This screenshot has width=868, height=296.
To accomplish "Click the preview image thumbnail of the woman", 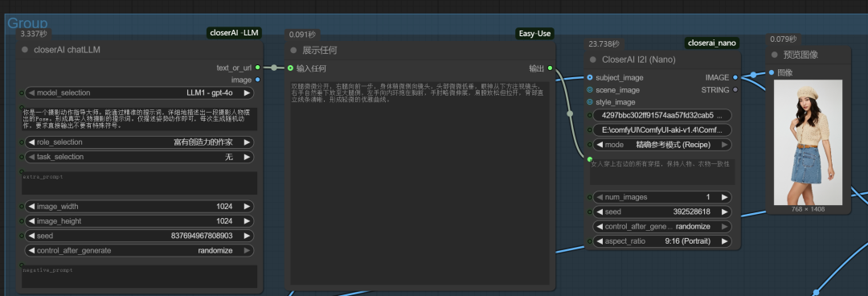I will 809,142.
